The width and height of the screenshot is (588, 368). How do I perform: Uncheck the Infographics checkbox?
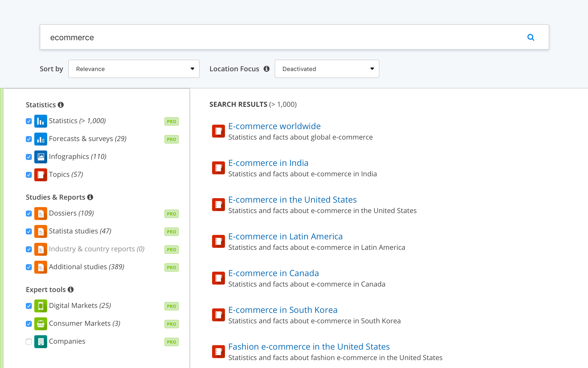[x=29, y=157]
